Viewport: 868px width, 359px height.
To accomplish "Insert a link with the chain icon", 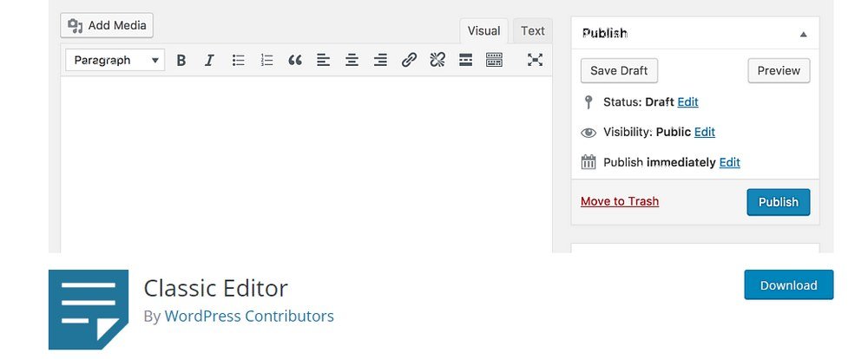I will [409, 60].
